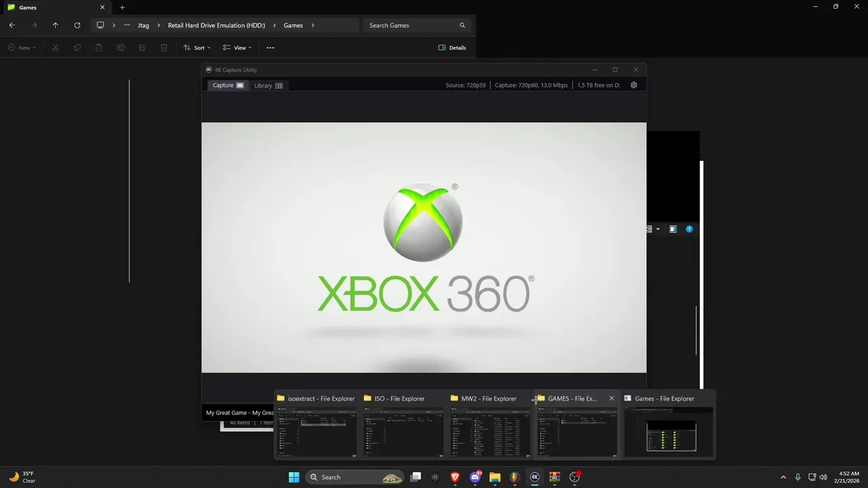
Task: Click the taskbar Search box
Action: pyautogui.click(x=356, y=477)
